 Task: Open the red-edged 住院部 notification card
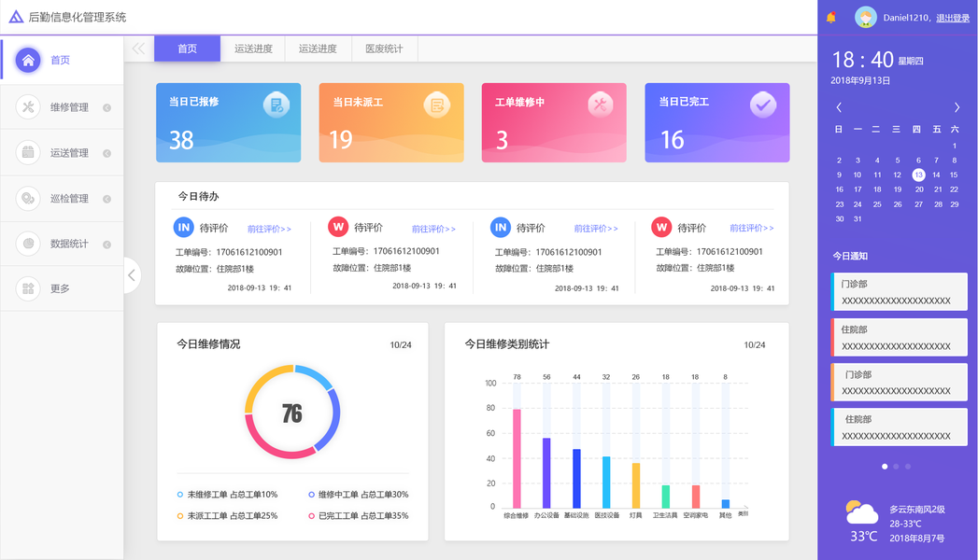pos(899,337)
